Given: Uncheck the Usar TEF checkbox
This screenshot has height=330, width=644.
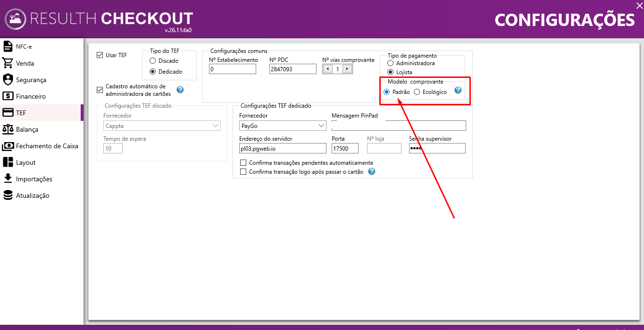Looking at the screenshot, I should (100, 55).
